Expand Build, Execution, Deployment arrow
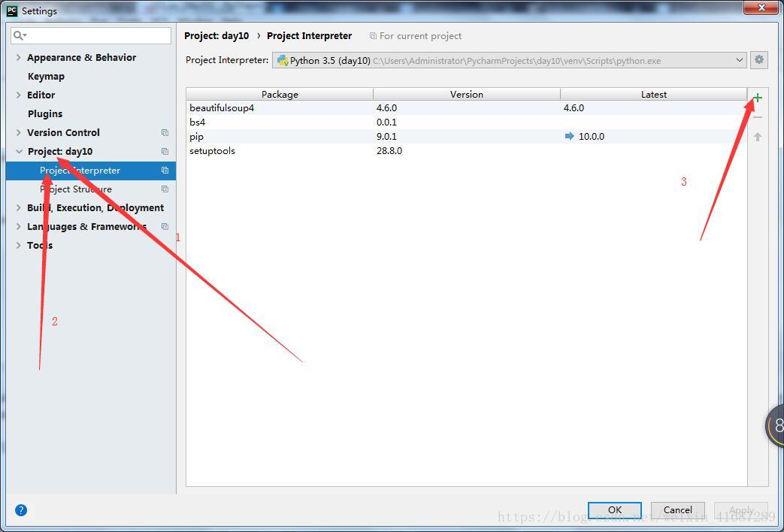This screenshot has width=784, height=532. 19,207
